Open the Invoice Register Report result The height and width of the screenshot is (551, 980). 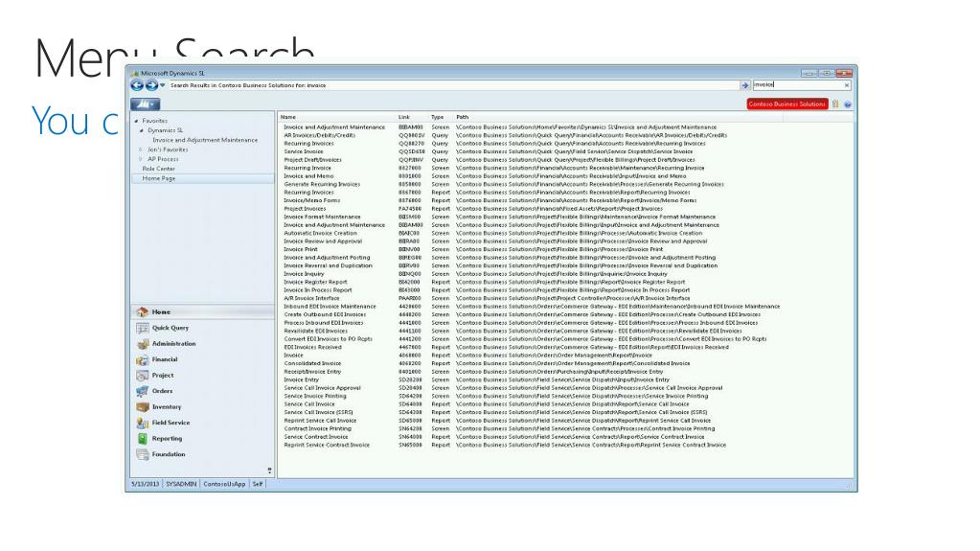[x=315, y=282]
